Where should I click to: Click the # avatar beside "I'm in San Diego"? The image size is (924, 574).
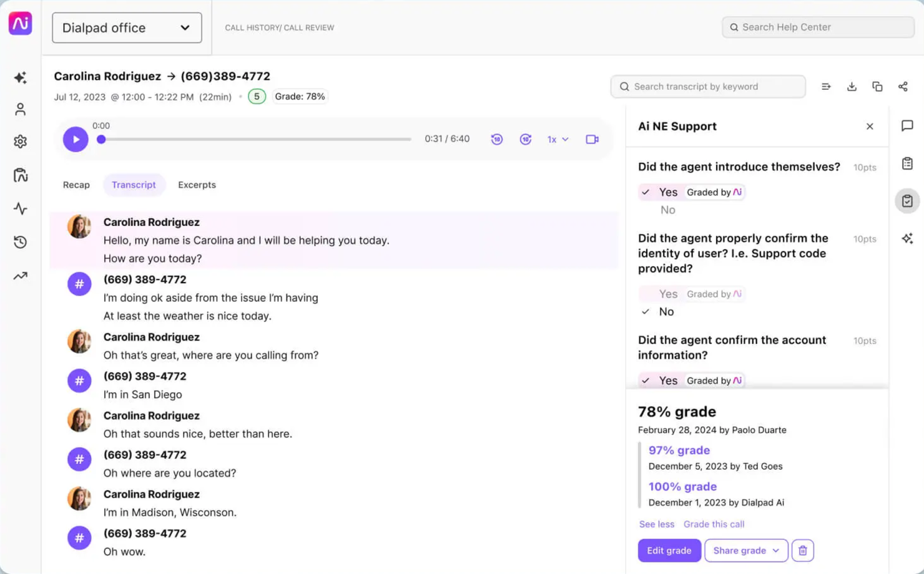[79, 381]
